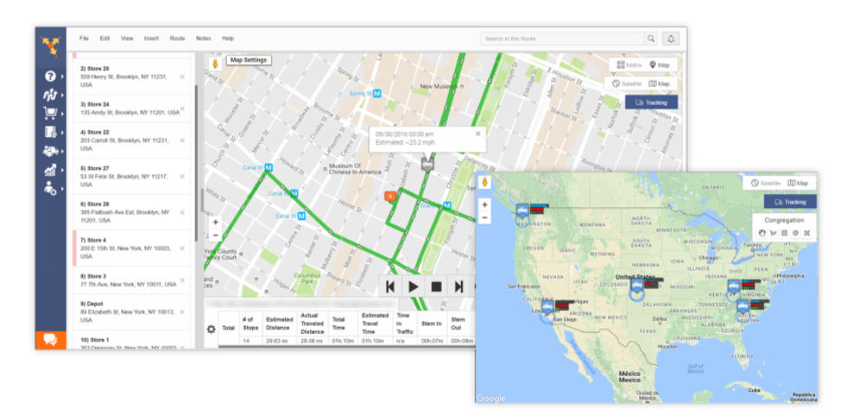This screenshot has width=868, height=416.
Task: Switch to Matrix view
Action: tap(630, 65)
